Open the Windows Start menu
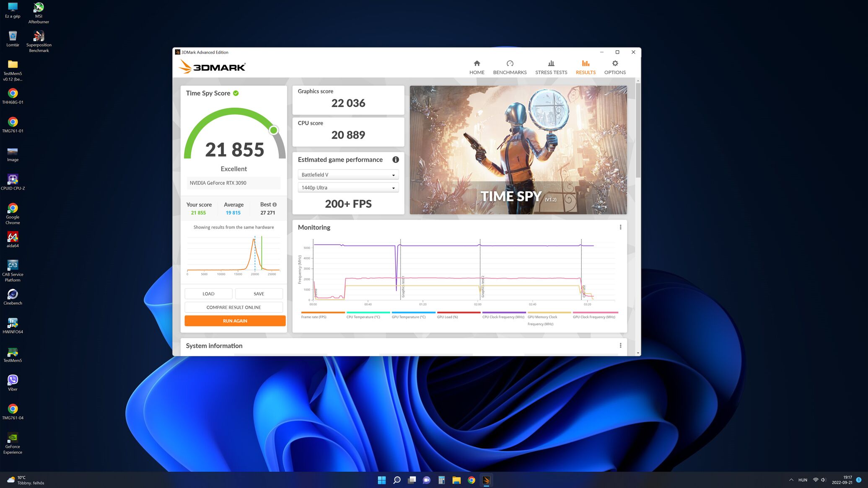The height and width of the screenshot is (488, 868). tap(381, 480)
